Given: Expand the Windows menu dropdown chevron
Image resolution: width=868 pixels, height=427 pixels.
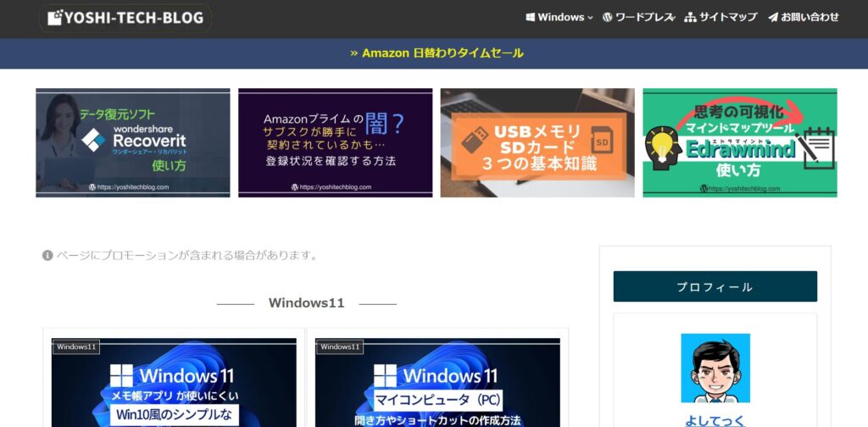Looking at the screenshot, I should tap(590, 18).
